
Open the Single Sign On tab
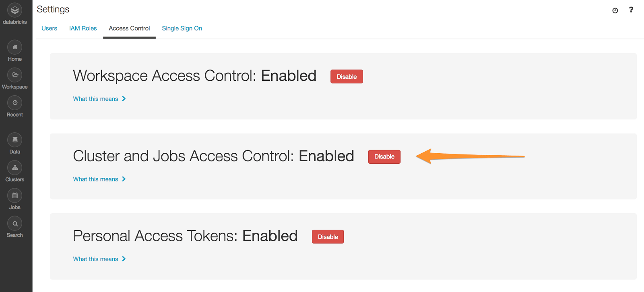point(182,28)
